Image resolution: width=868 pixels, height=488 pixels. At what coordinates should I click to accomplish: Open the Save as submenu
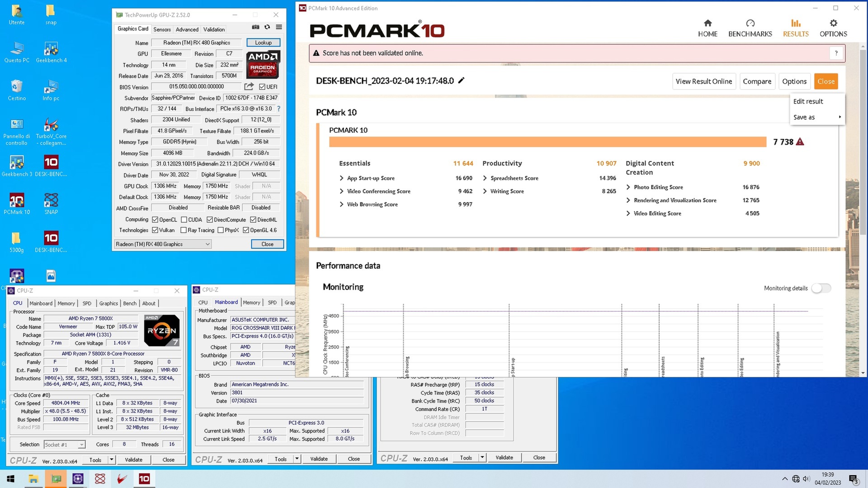click(817, 117)
